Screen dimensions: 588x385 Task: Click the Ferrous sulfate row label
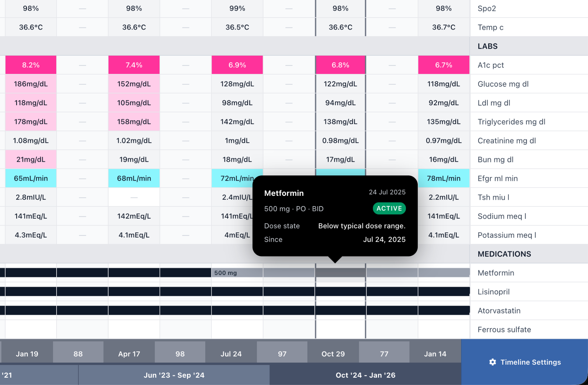coord(504,329)
